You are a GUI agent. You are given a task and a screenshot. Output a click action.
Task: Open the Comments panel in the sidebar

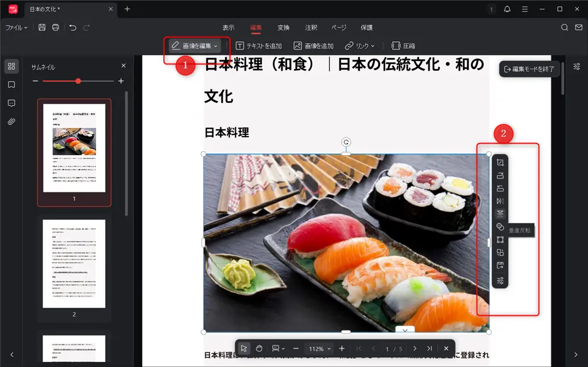tap(11, 103)
